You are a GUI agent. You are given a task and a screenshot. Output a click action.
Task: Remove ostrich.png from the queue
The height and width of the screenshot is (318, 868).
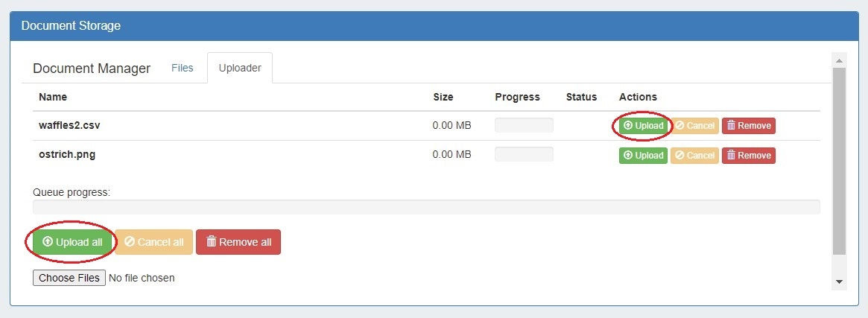pos(749,156)
